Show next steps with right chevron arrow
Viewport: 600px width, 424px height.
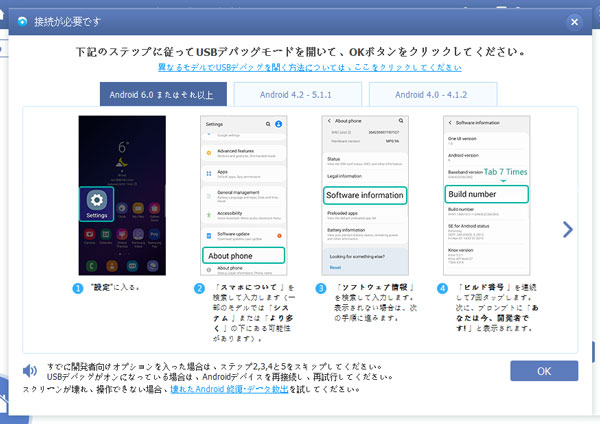pyautogui.click(x=567, y=230)
